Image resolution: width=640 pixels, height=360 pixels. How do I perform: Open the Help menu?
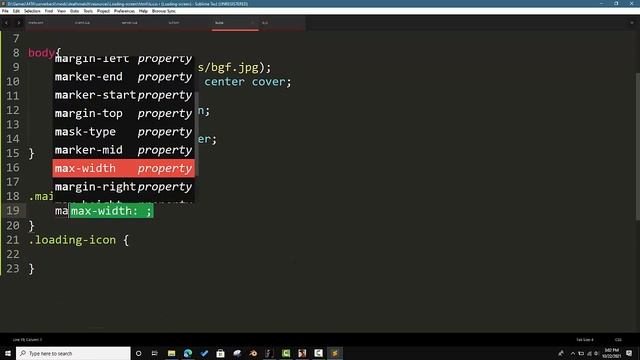[x=143, y=11]
